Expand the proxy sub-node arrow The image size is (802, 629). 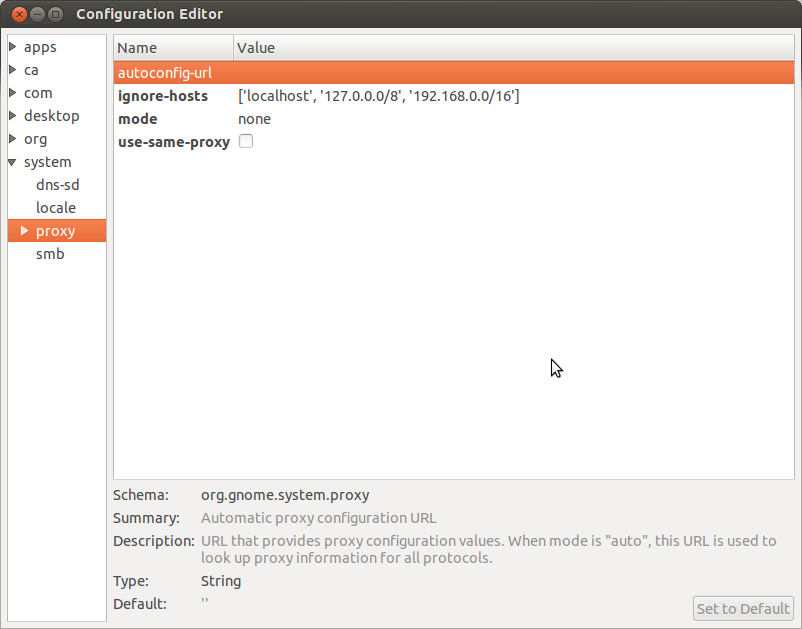click(24, 231)
